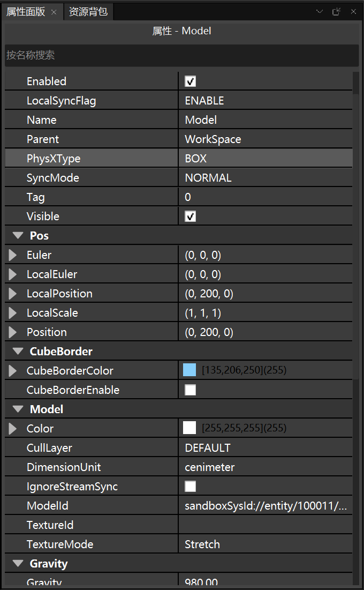Open the panel options dropdown arrow
364x590 pixels.
pyautogui.click(x=320, y=11)
